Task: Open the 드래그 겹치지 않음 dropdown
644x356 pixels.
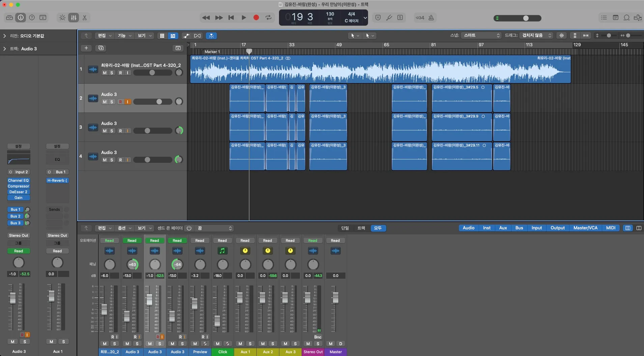Action: (x=537, y=35)
